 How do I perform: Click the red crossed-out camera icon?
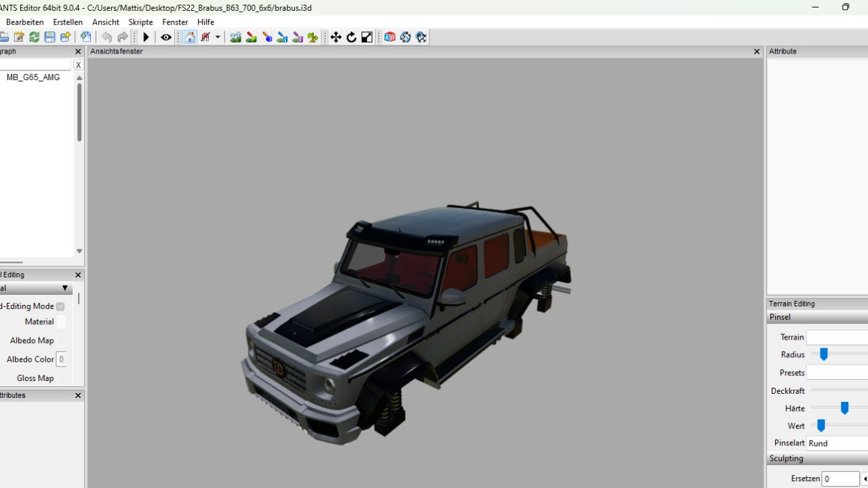point(205,37)
